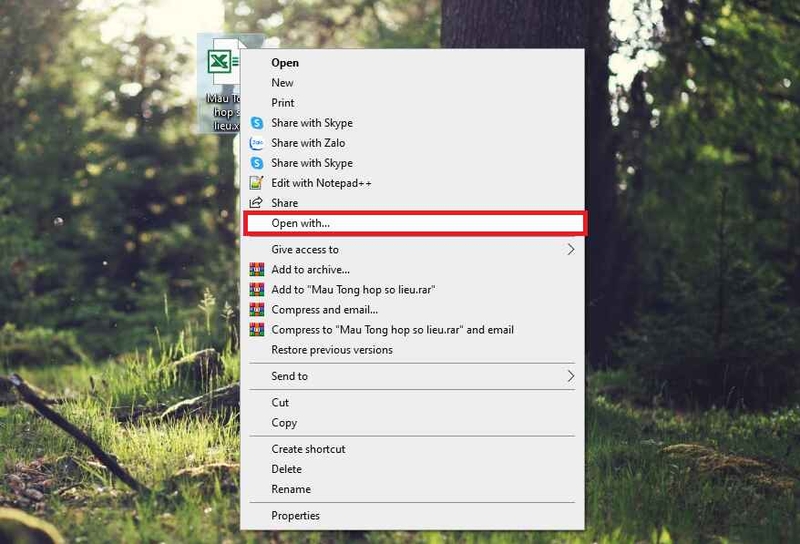Click the Zalo icon in context menu
Screen dimensions: 800x544
click(257, 143)
